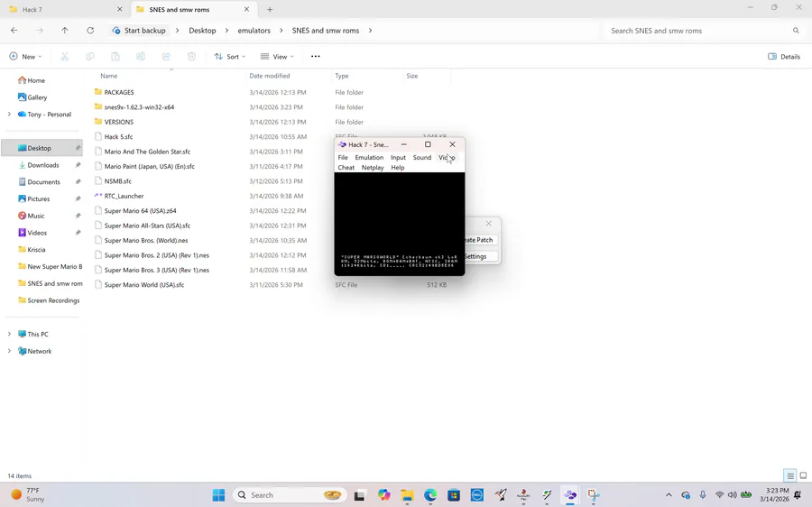Open the volume tray icon
Image resolution: width=812 pixels, height=507 pixels.
(x=733, y=495)
